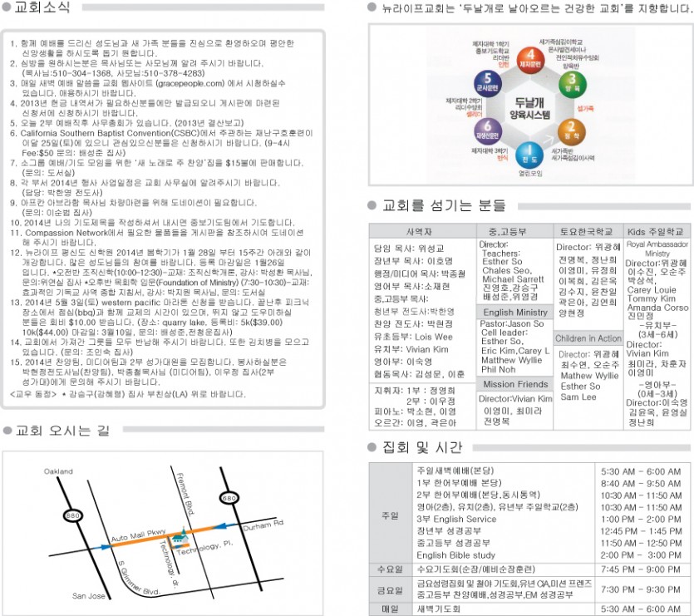Select the Kids 주일학교 column header
The image size is (694, 616).
coord(657,231)
